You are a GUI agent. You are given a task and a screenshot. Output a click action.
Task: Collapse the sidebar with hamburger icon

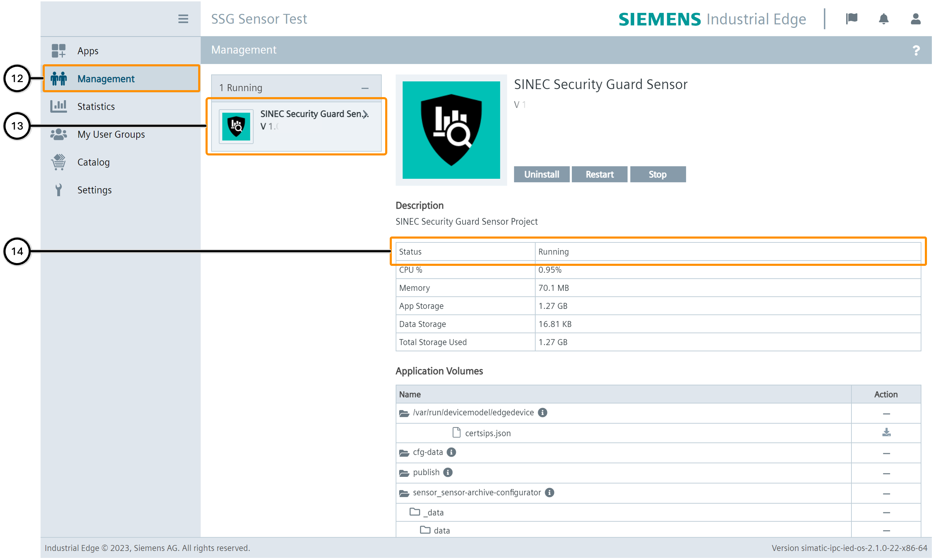[x=183, y=19]
